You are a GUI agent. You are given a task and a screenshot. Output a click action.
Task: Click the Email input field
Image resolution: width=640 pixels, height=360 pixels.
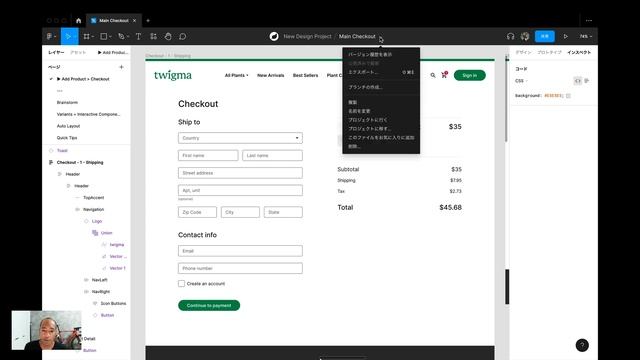240,251
